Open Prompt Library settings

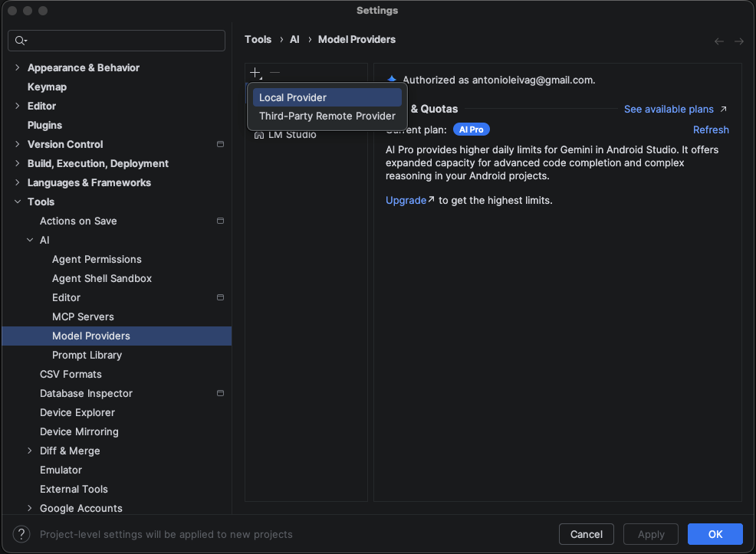[87, 355]
